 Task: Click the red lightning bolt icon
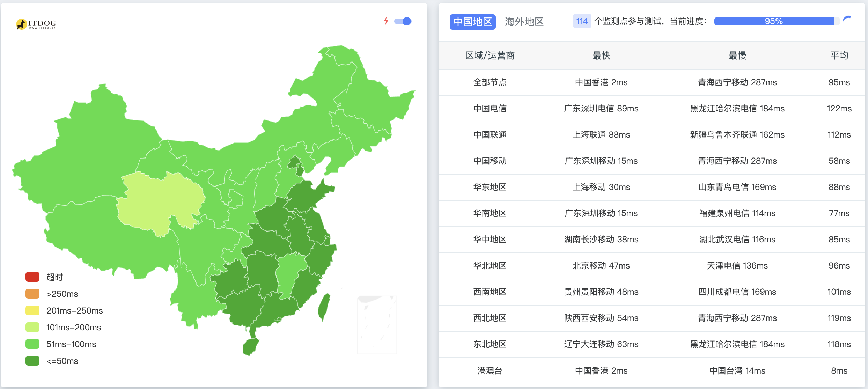pos(386,21)
